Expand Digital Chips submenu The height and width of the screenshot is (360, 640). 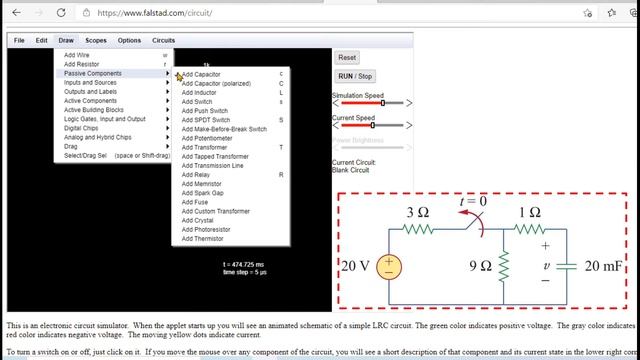(x=114, y=128)
